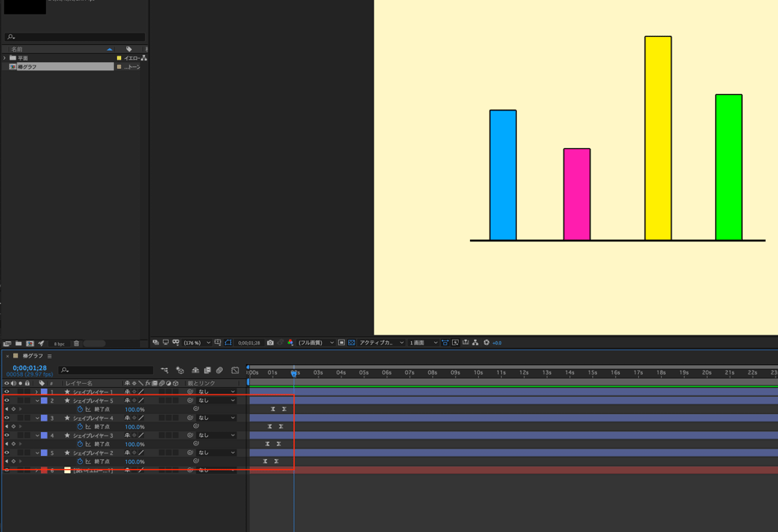Open the graph editor from timeline header
Image resolution: width=778 pixels, height=532 pixels.
235,371
